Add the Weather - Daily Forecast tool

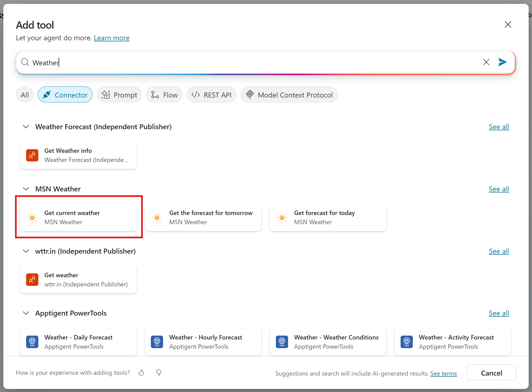(x=78, y=342)
